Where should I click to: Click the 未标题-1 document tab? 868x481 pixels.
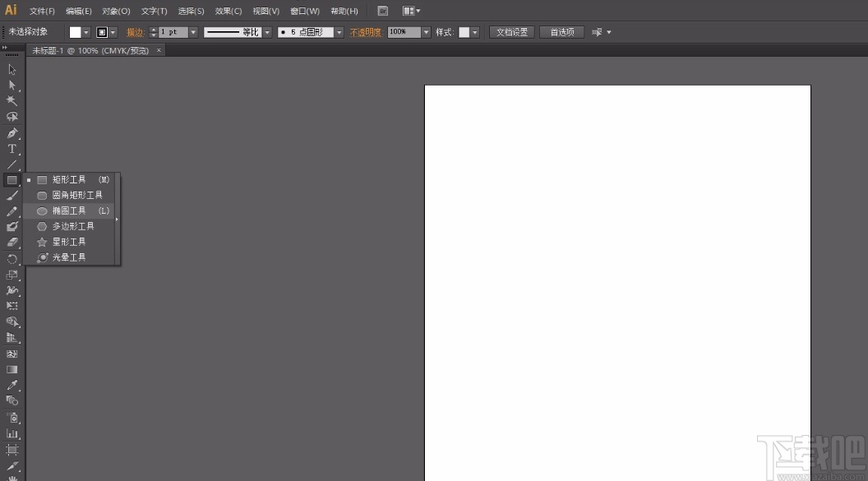coord(82,49)
